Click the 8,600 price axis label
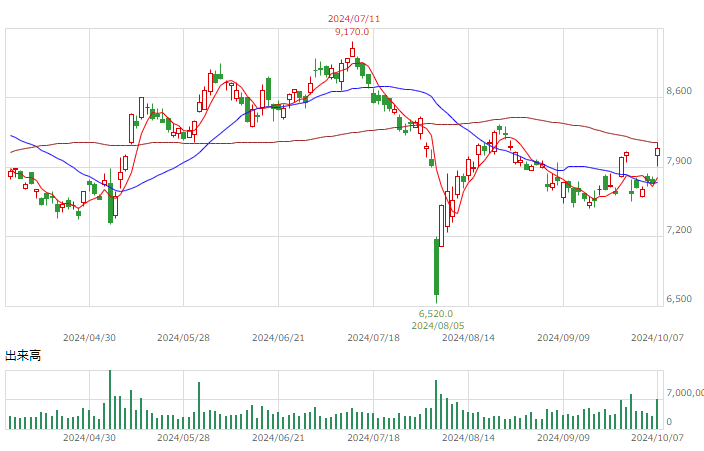This screenshot has width=704, height=451. (x=679, y=91)
